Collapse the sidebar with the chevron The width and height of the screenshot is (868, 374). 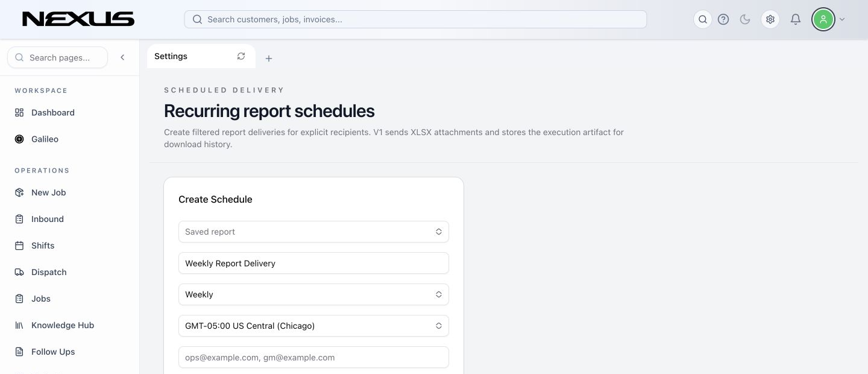[122, 57]
